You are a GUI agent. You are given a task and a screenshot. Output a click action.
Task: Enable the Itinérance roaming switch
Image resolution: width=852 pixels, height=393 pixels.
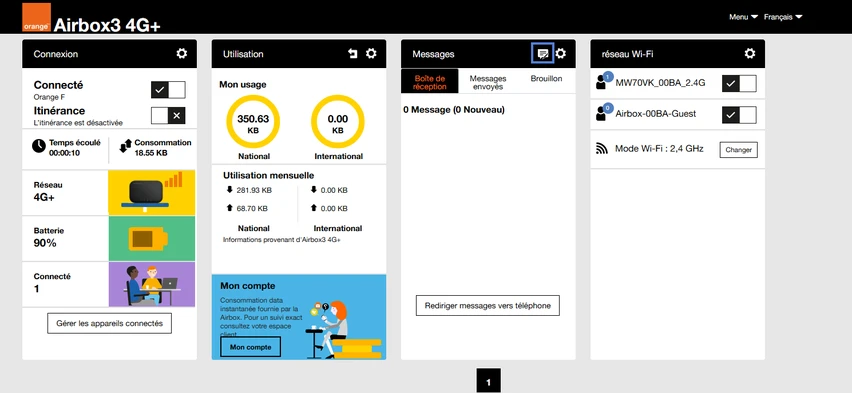point(168,115)
